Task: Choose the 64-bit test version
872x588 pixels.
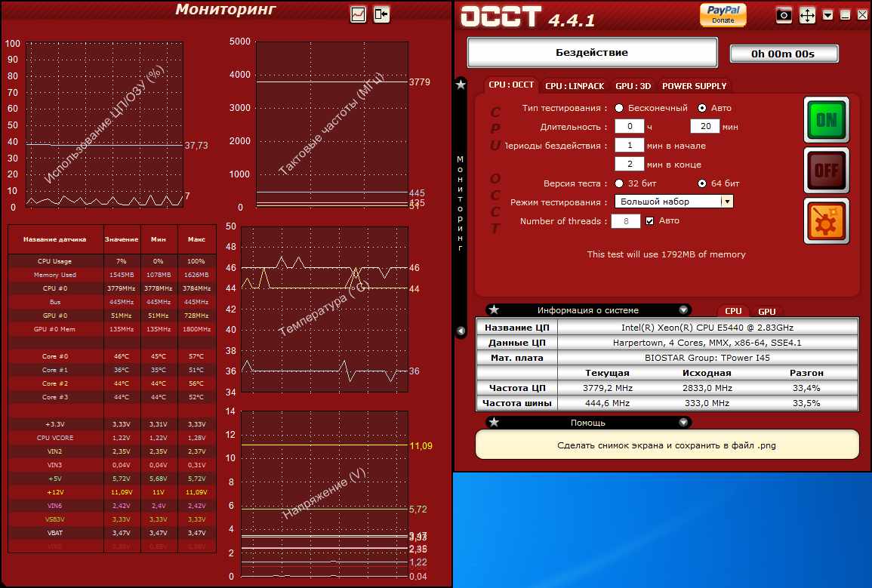Action: [702, 183]
